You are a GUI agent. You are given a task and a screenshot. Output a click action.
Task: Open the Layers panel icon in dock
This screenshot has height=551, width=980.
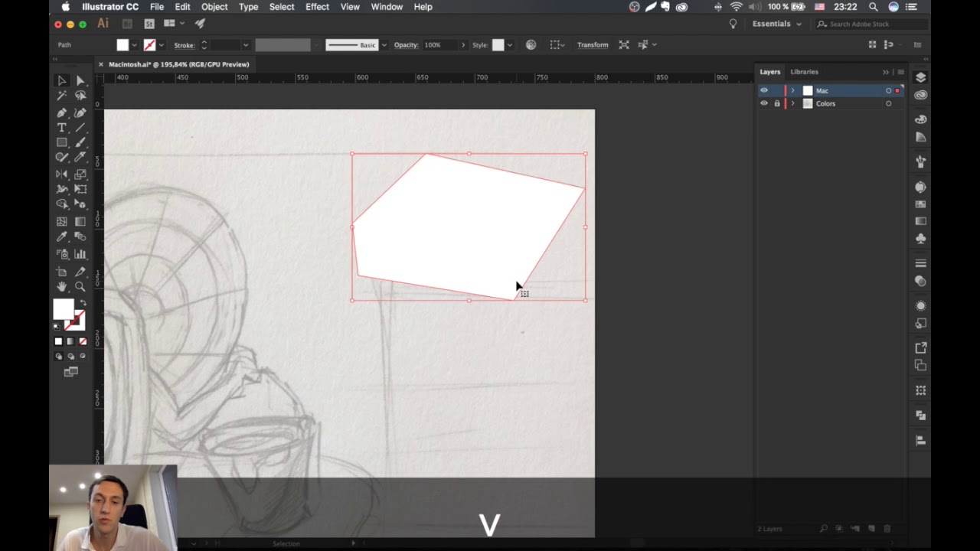pos(920,77)
